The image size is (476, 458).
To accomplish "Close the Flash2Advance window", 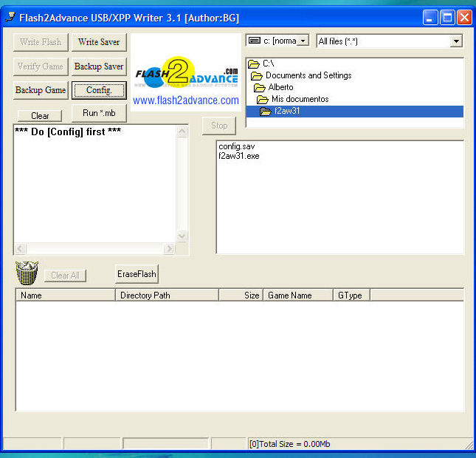I will [x=465, y=17].
